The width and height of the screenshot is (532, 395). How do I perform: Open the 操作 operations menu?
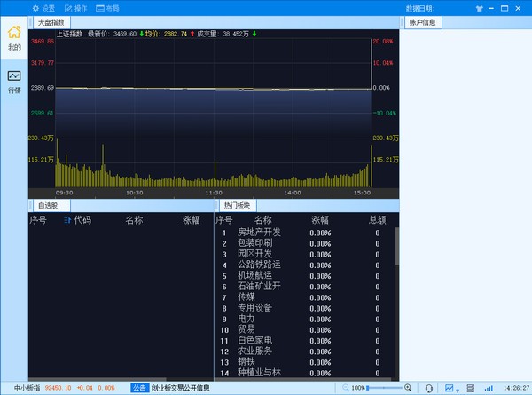[x=74, y=7]
